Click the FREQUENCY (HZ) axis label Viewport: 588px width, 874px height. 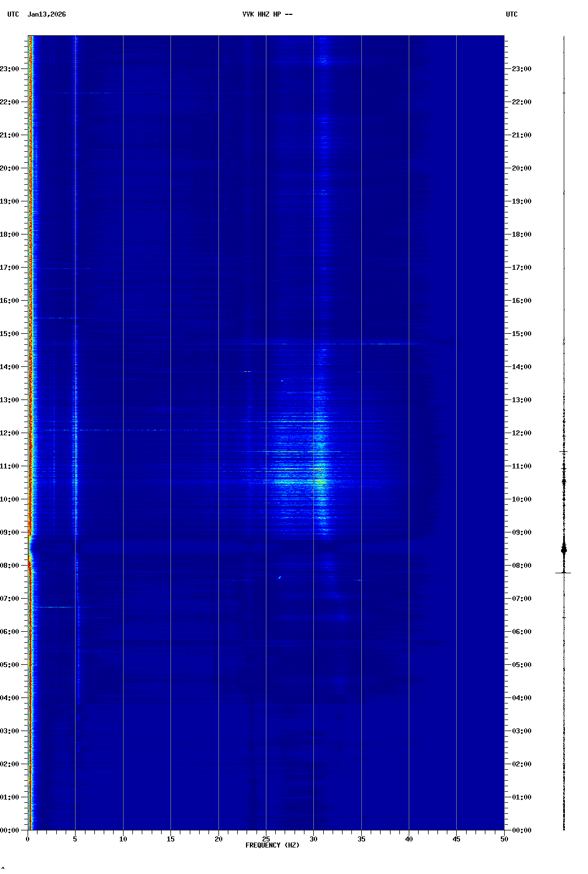coord(272,845)
